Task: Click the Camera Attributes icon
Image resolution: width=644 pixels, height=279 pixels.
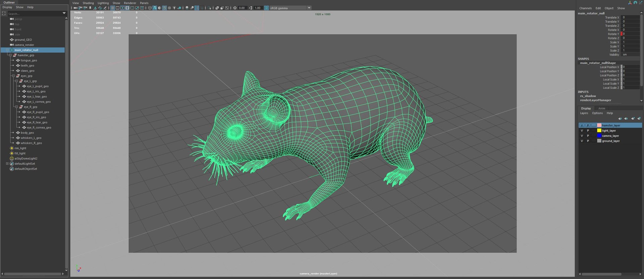Action: [85, 8]
